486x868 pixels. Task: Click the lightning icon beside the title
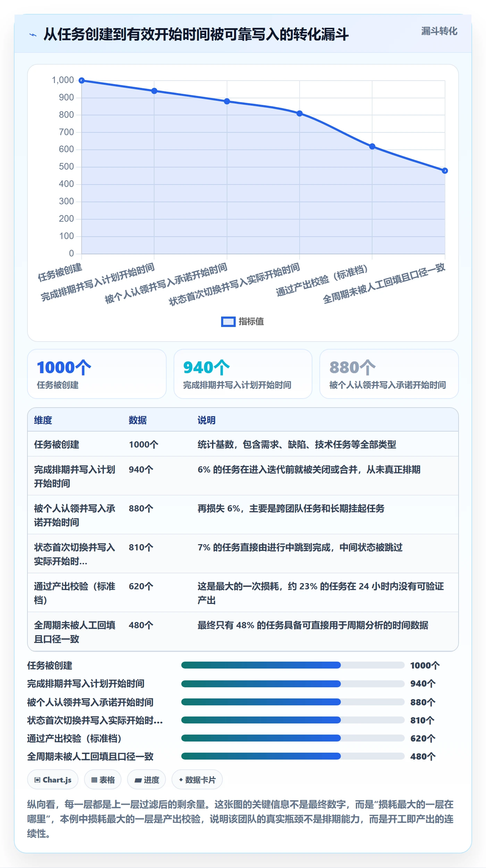(33, 35)
